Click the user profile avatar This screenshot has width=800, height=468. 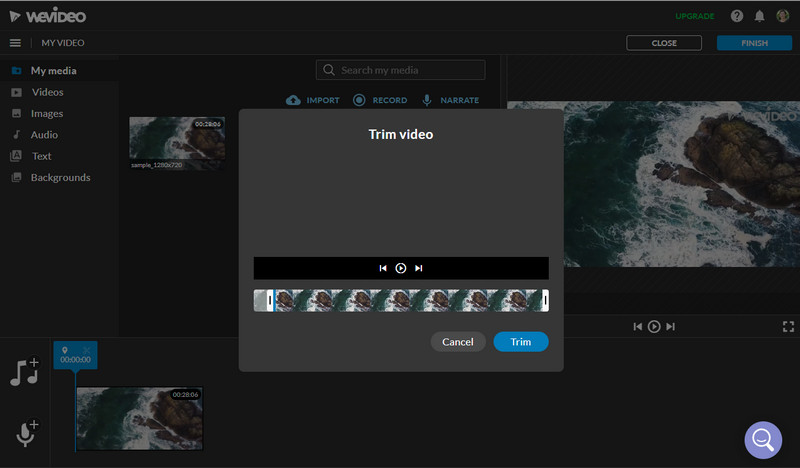(x=783, y=16)
